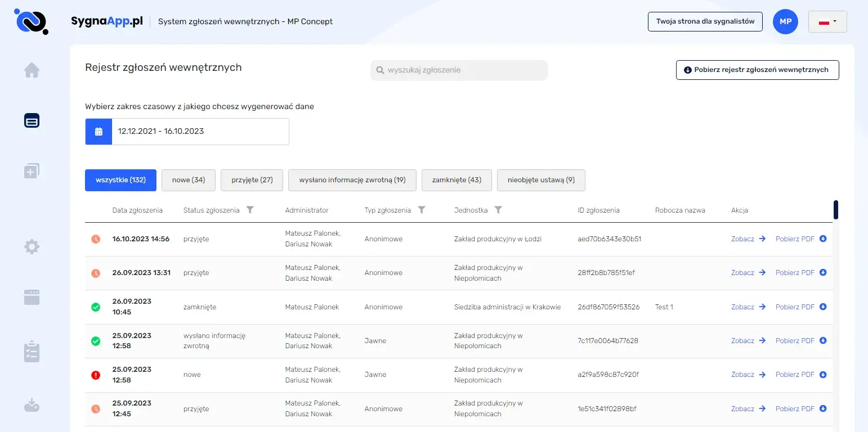This screenshot has height=432, width=868.
Task: Click the table vertical scrollbar handle
Action: pyautogui.click(x=836, y=210)
